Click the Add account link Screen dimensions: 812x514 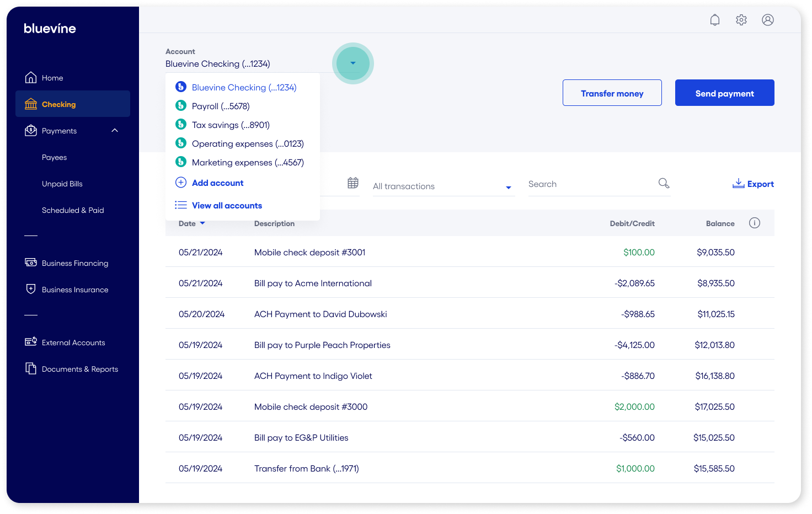[217, 183]
